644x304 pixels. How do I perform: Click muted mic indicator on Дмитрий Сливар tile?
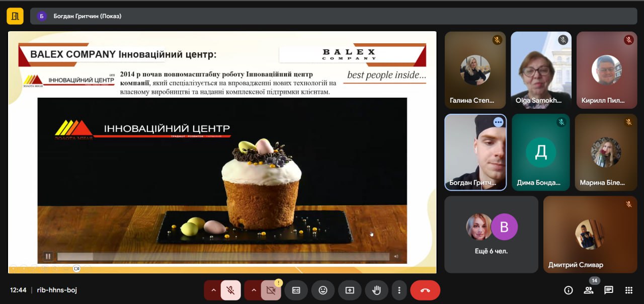[629, 204]
